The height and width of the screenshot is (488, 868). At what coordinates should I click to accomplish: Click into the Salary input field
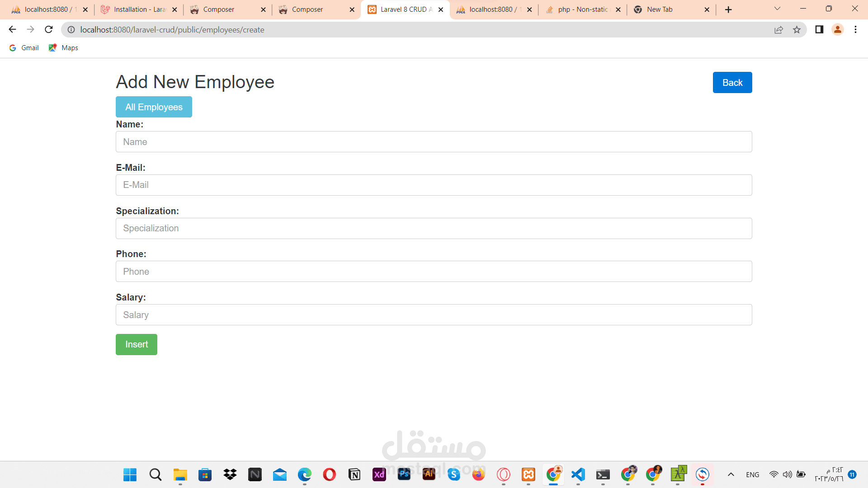[434, 315]
